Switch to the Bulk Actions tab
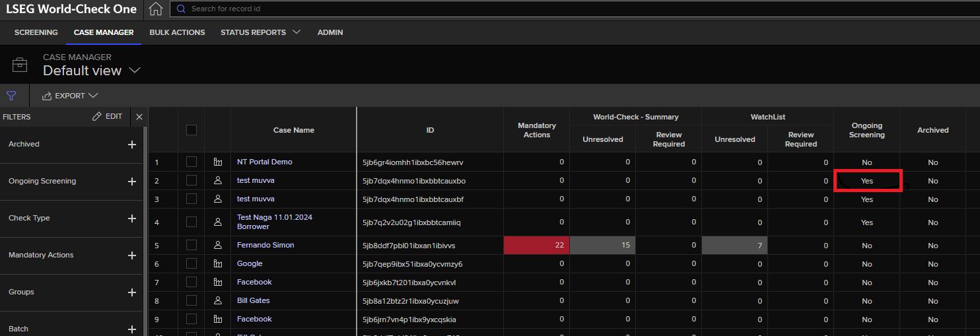The height and width of the screenshot is (336, 980). (x=177, y=32)
